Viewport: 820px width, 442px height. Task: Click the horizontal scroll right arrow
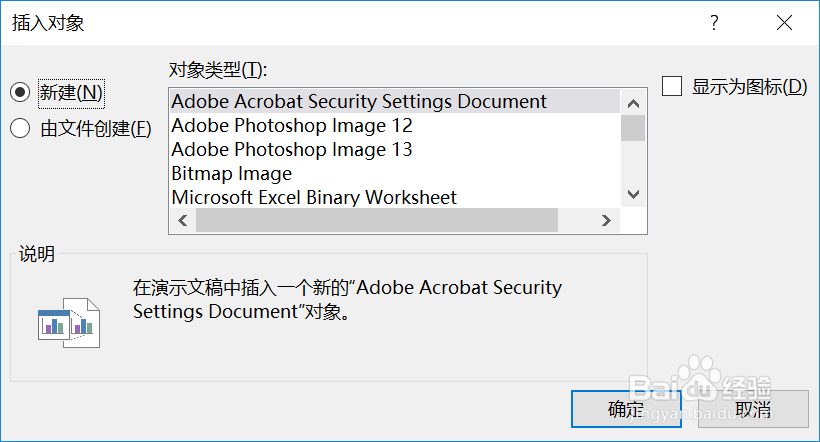[x=607, y=220]
